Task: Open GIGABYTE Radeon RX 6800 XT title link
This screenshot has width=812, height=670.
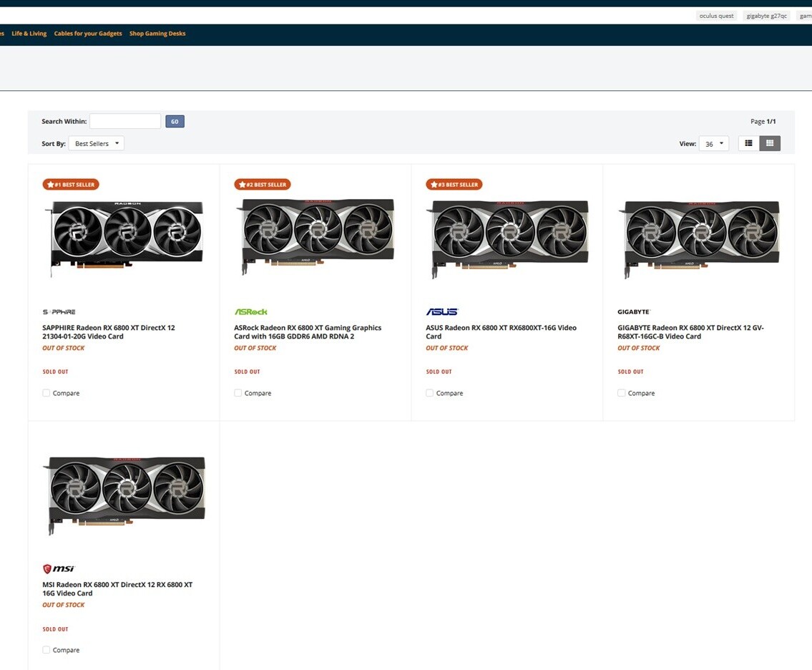Action: point(690,332)
